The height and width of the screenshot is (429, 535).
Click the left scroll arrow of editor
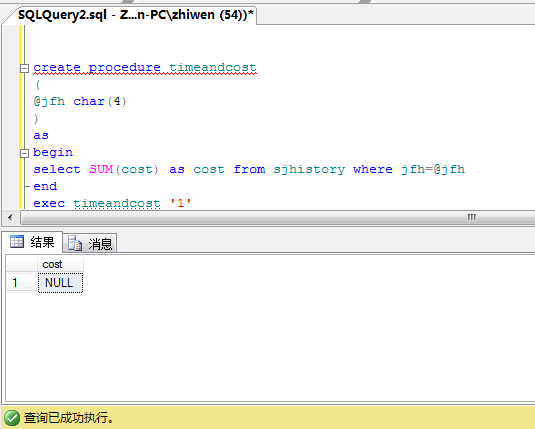coord(10,217)
